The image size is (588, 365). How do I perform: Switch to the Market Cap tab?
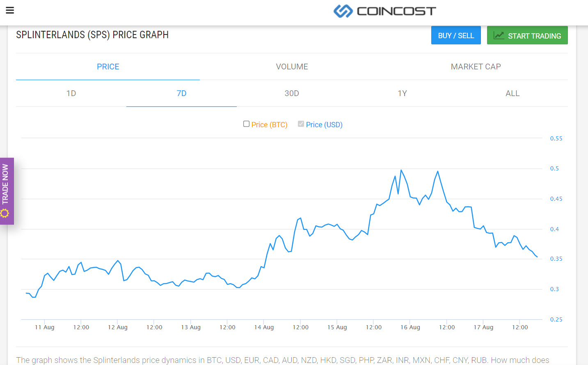[x=476, y=67]
